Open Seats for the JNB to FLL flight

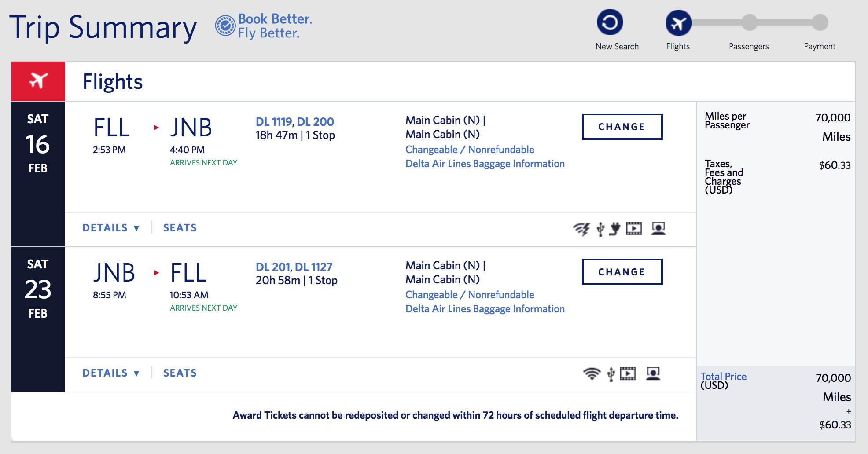[x=180, y=373]
